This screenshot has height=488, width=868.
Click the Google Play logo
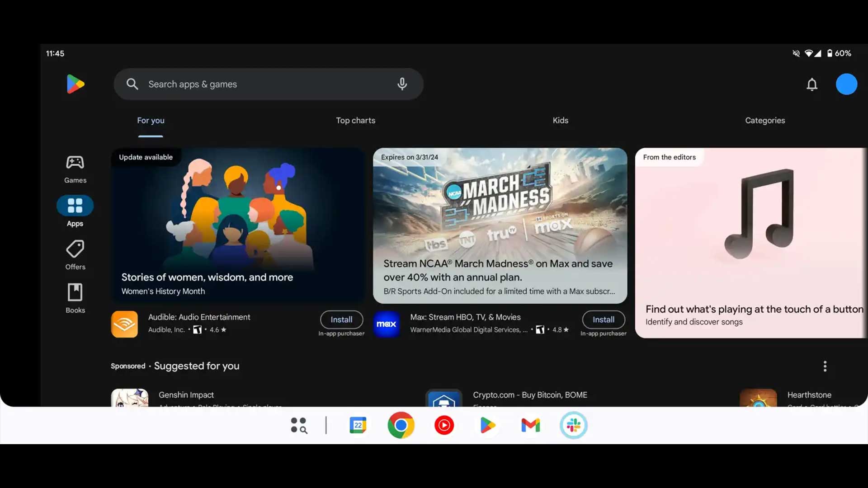click(75, 84)
